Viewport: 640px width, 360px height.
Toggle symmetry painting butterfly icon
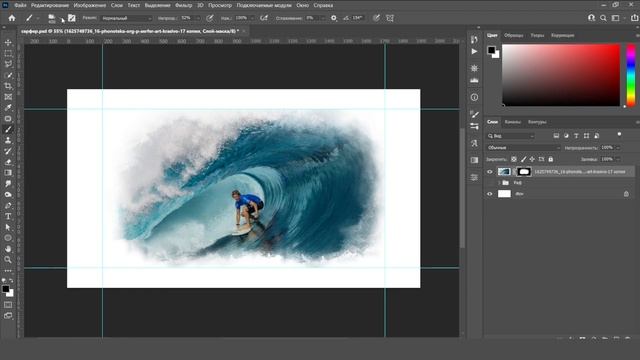[390, 18]
